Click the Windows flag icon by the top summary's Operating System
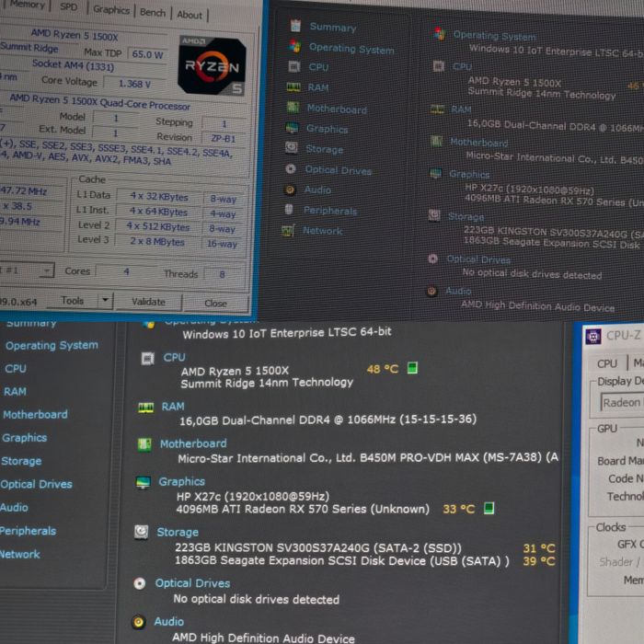The image size is (644, 644). point(440,34)
